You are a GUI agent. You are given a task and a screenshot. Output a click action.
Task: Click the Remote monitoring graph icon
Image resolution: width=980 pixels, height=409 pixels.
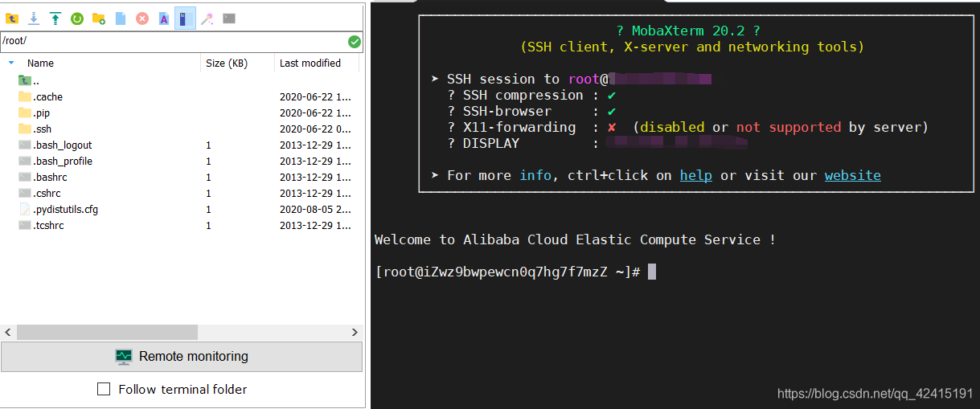coord(123,357)
